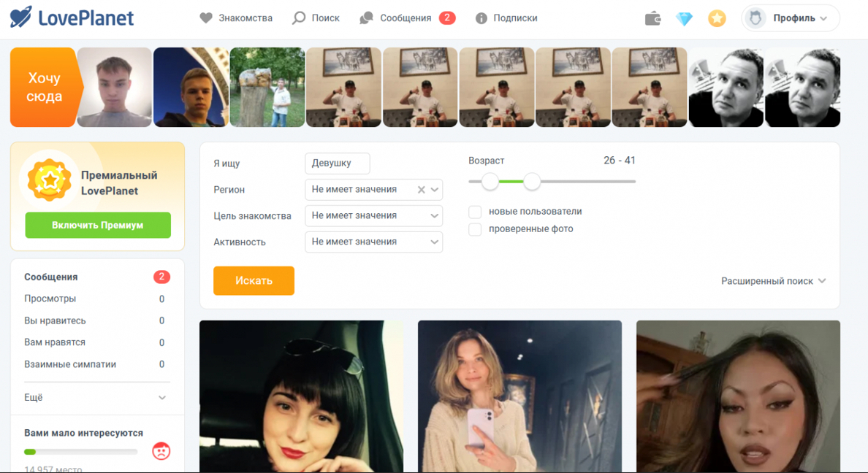Click the blue diamond icon
The height and width of the screenshot is (473, 868).
click(684, 19)
